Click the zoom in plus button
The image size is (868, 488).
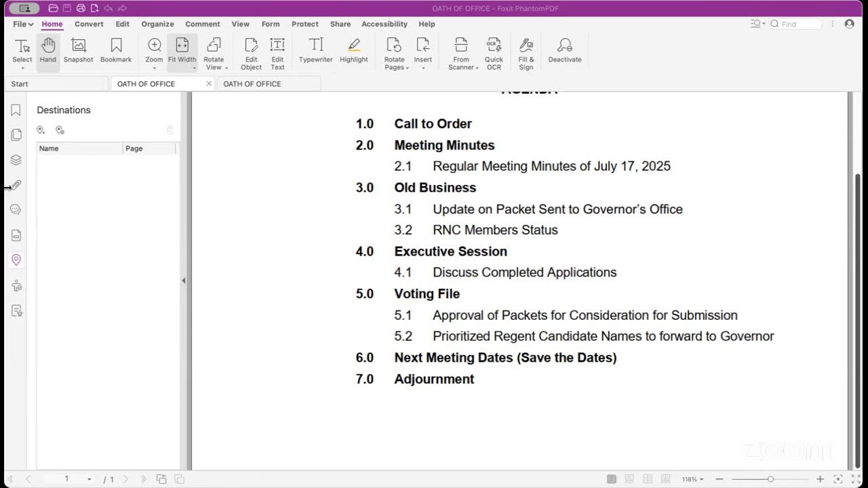820,479
